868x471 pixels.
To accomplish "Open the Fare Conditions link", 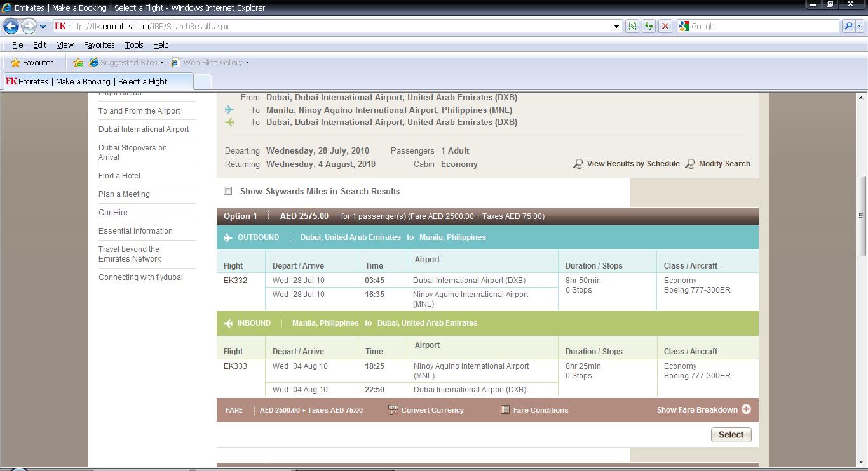I will point(541,410).
